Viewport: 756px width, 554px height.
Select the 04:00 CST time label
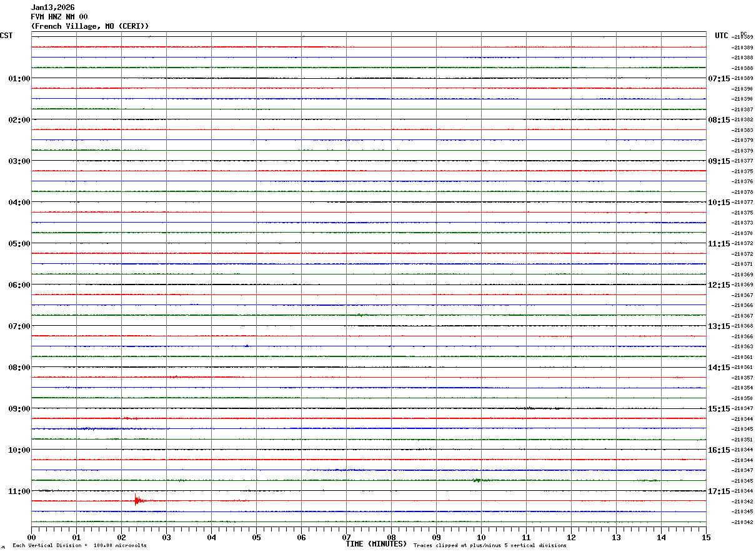(x=19, y=202)
